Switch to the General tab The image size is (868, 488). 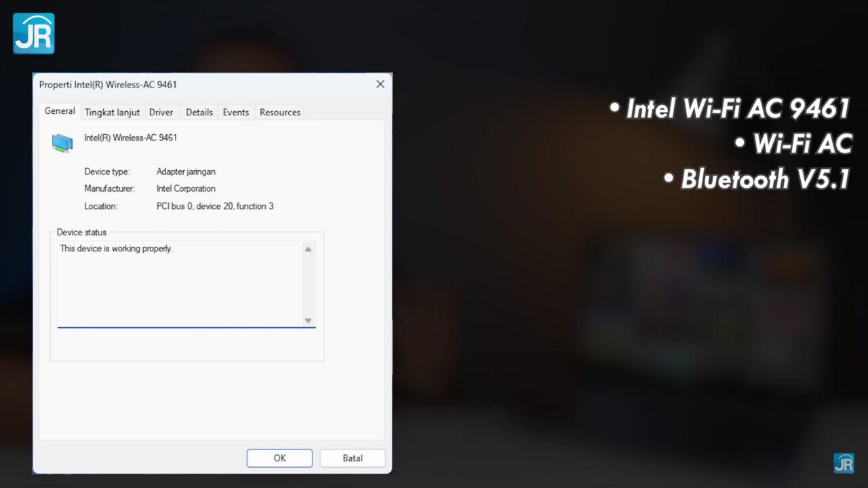(60, 111)
